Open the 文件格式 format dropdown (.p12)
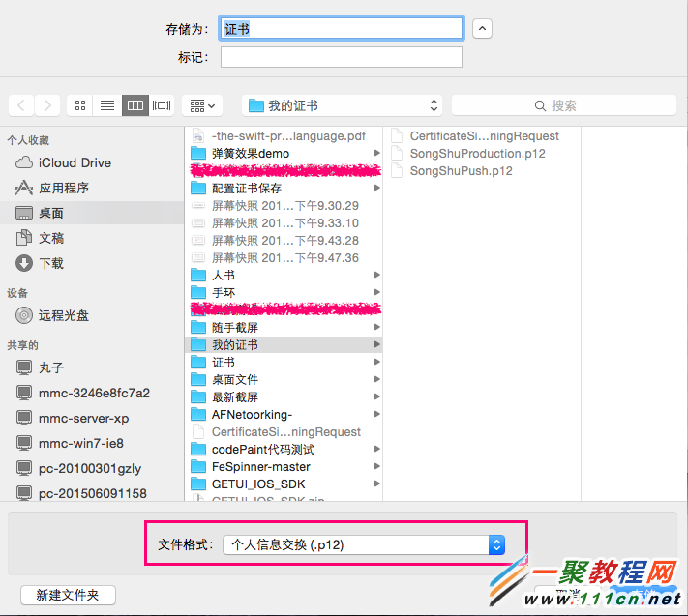Viewport: 688px width, 616px height. [x=364, y=545]
